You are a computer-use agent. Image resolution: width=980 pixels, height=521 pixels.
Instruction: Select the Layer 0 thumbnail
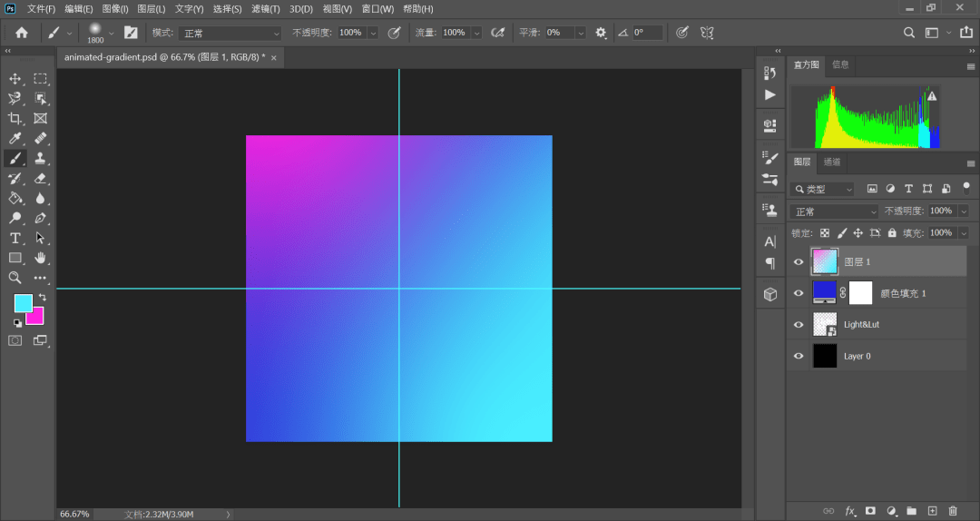click(x=824, y=356)
